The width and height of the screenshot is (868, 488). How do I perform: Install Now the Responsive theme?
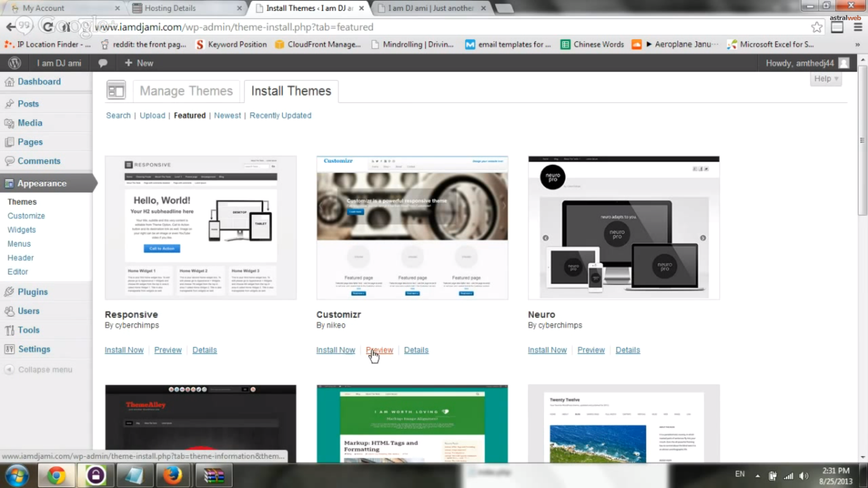point(124,350)
